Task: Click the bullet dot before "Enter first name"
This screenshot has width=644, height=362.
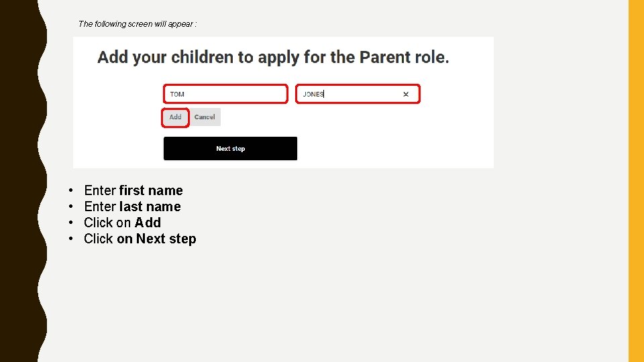Action: click(70, 191)
